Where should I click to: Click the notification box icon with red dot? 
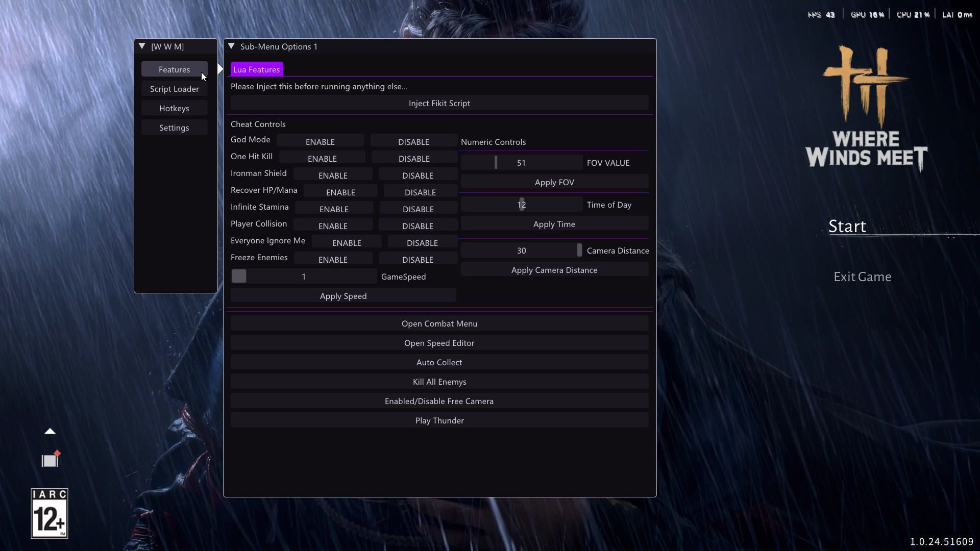tap(51, 459)
